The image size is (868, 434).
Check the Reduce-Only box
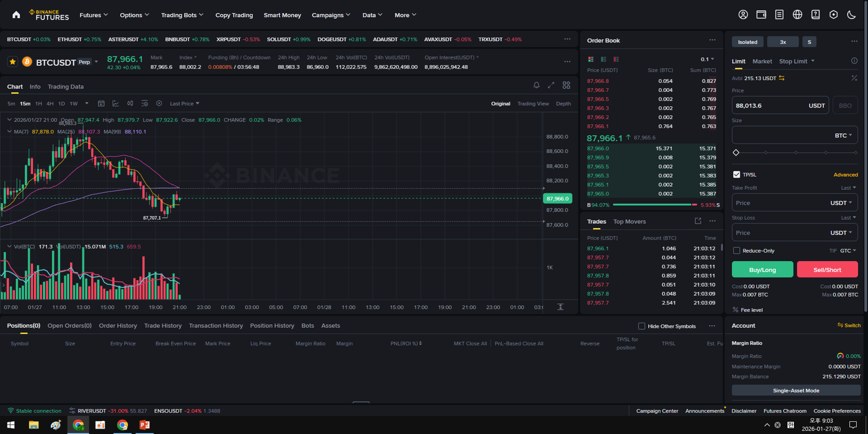point(737,251)
